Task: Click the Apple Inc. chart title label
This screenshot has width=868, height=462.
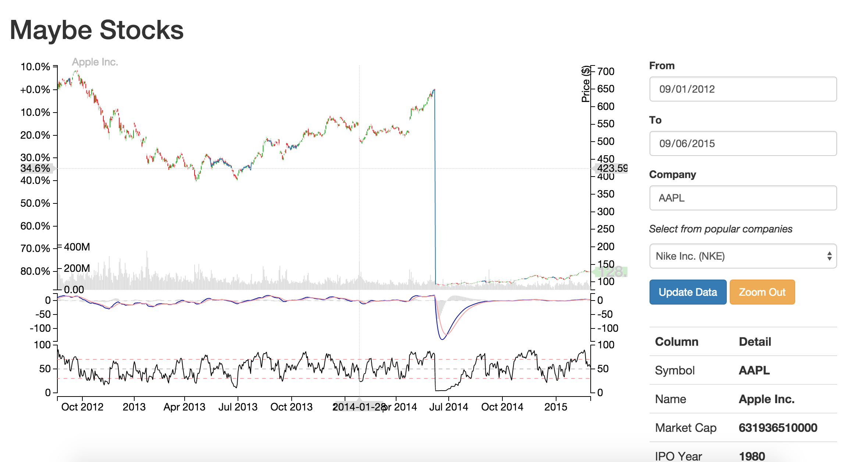Action: (x=95, y=62)
